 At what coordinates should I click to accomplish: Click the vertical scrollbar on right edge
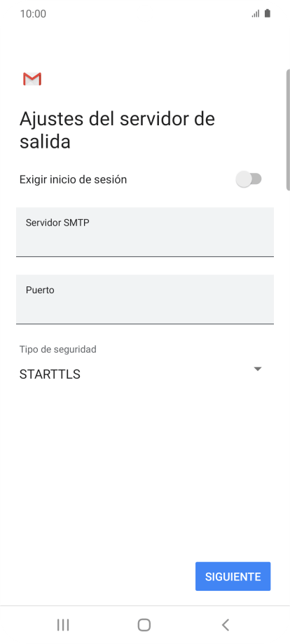288,129
